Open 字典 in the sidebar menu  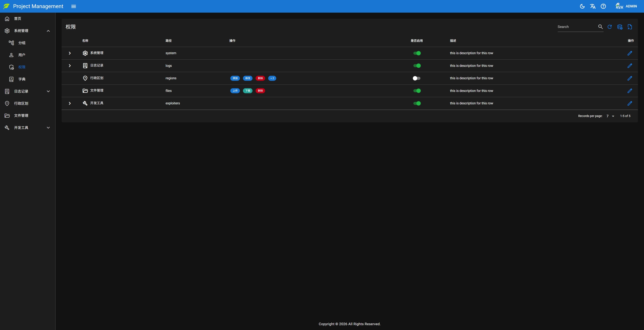pos(22,79)
